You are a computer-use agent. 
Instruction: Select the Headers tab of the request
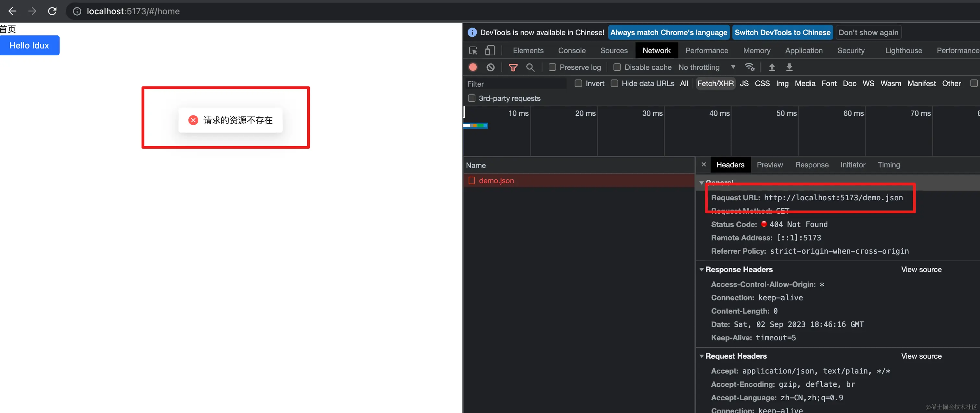[730, 165]
